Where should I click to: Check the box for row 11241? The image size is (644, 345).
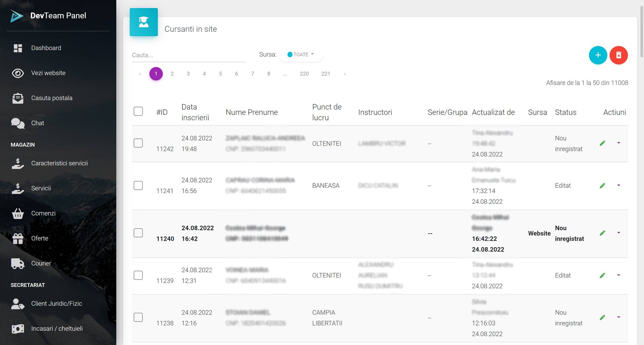point(138,185)
